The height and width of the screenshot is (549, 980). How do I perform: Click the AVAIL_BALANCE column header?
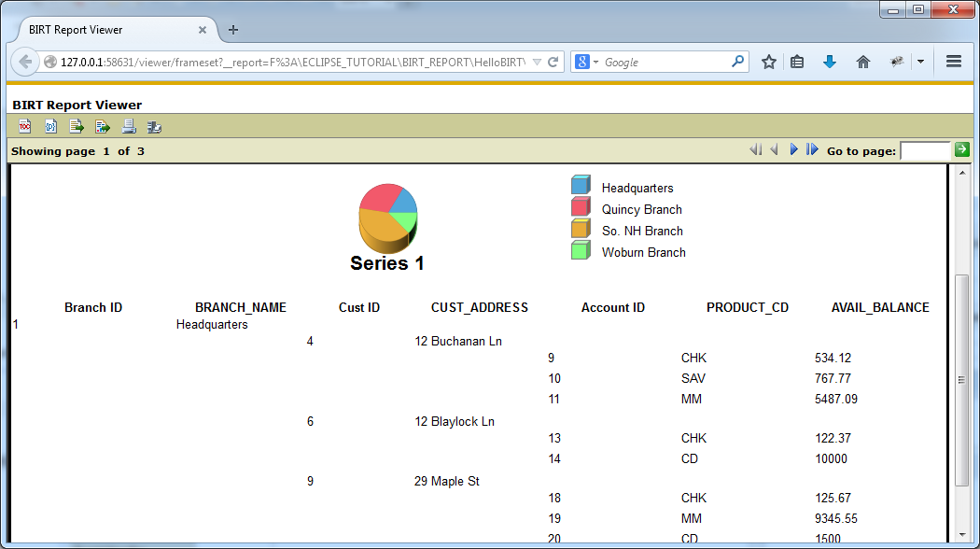click(880, 307)
